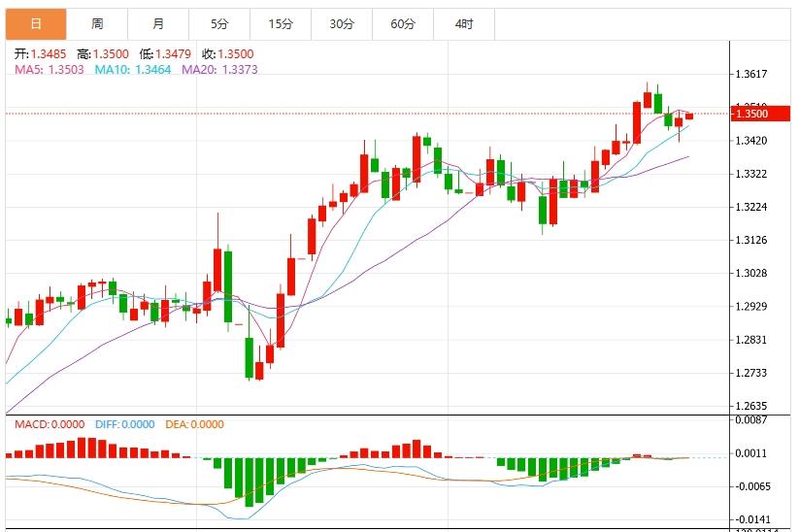Click the 0.0087 MACD axis label
The image size is (799, 532).
tap(751, 420)
